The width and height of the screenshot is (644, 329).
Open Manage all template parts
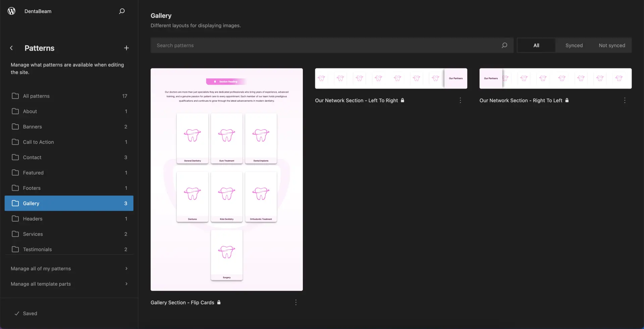tap(69, 284)
